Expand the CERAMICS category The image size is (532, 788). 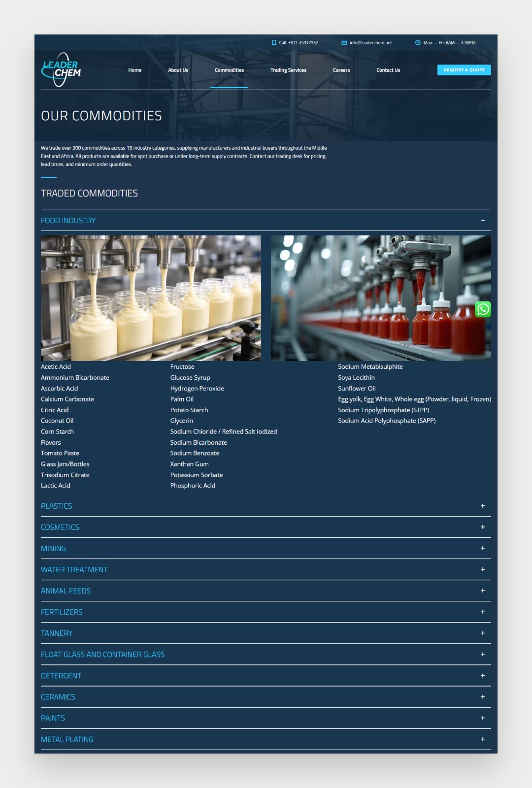[x=266, y=697]
